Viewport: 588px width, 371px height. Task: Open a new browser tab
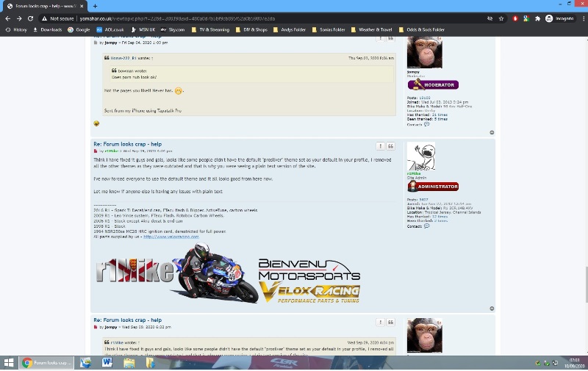(95, 6)
